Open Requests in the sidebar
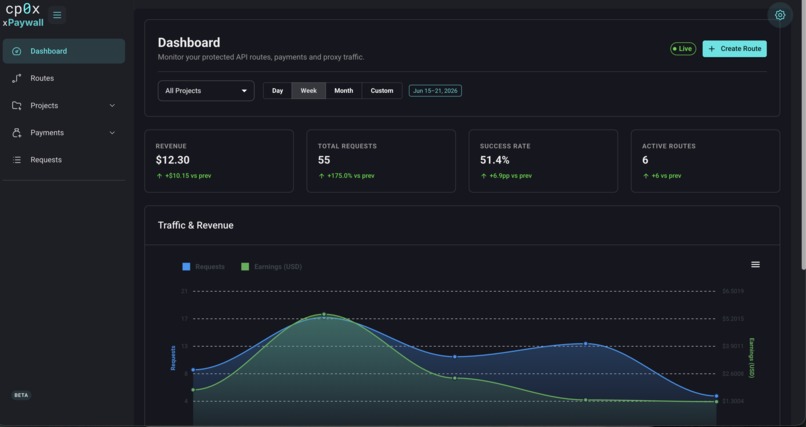Viewport: 806px width, 427px height. click(64, 160)
